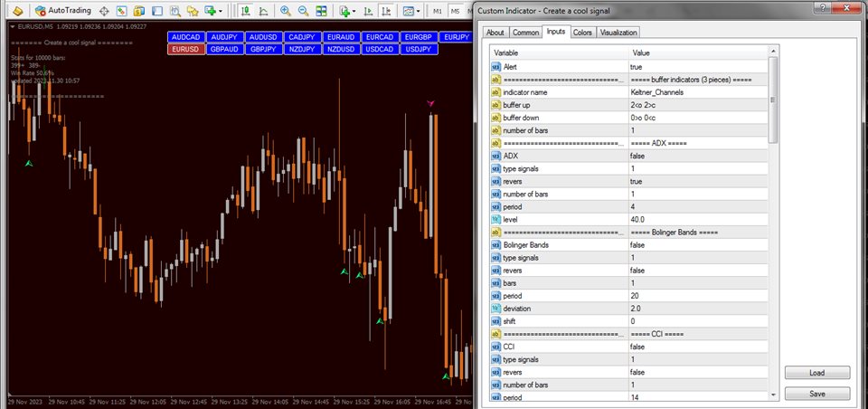This screenshot has height=409, width=868.
Task: Click the red EURUSD symbol button
Action: 185,50
